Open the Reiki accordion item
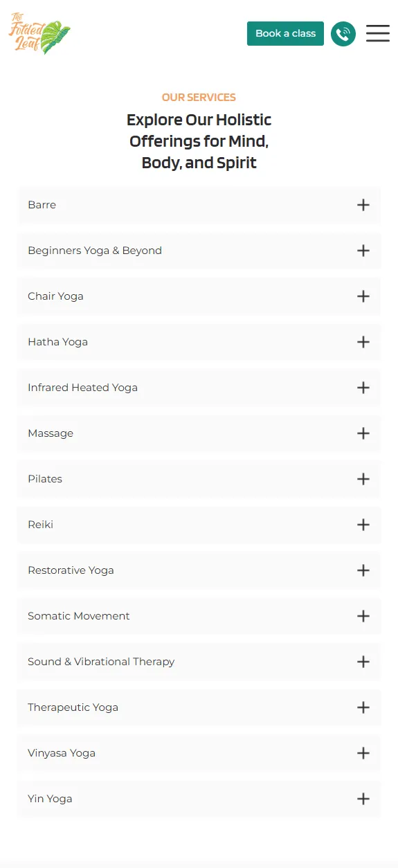The width and height of the screenshot is (398, 868). (199, 525)
